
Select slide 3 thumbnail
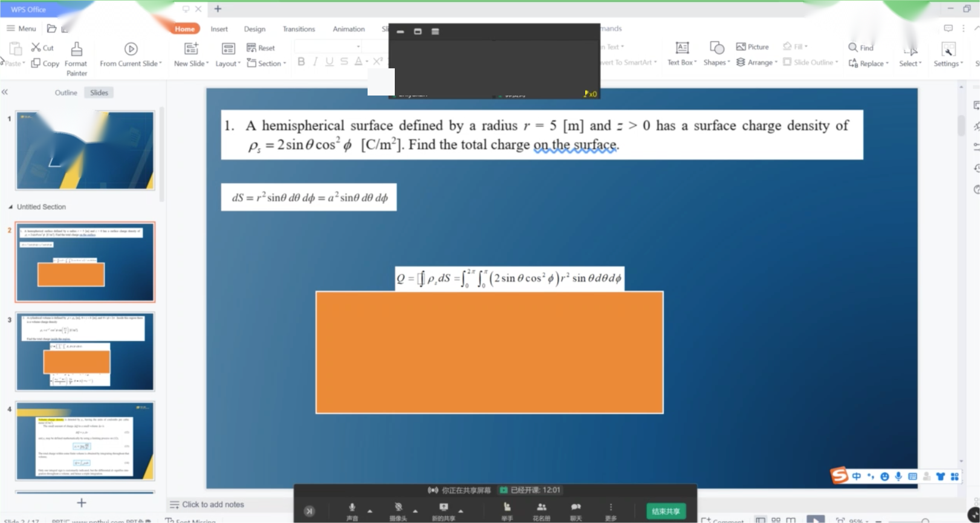(x=85, y=351)
